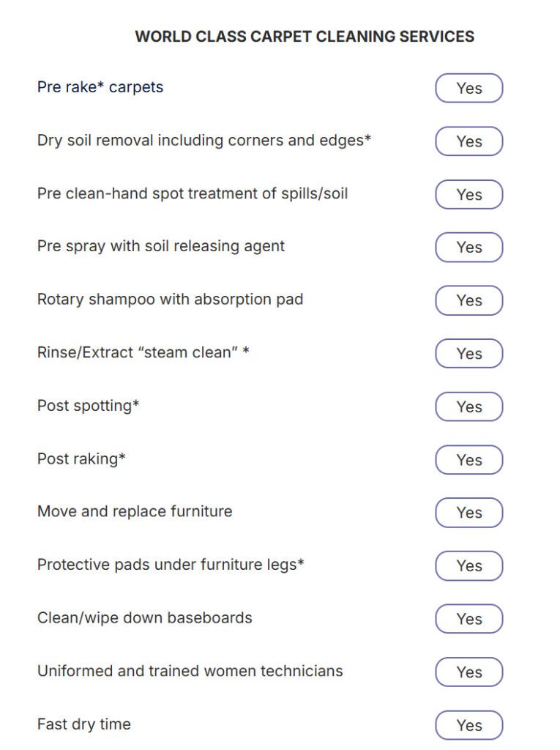
Task: Click the Yes button for Post spotting
Action: tap(468, 406)
